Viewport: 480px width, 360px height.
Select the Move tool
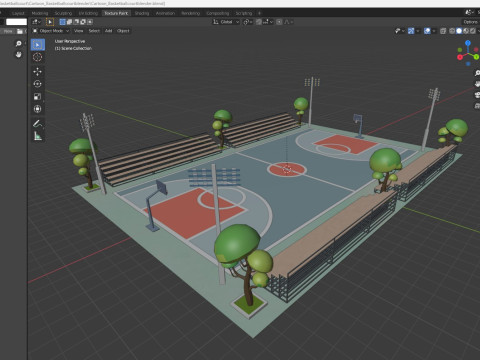pos(38,71)
